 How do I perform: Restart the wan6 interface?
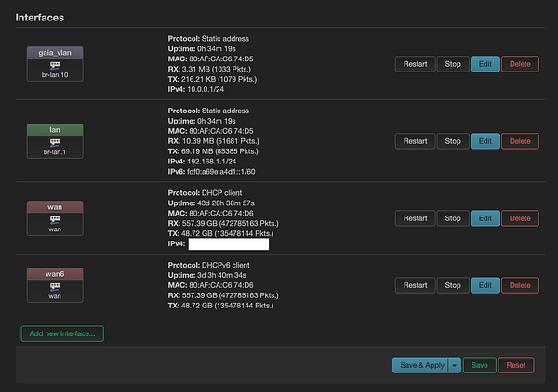(415, 285)
